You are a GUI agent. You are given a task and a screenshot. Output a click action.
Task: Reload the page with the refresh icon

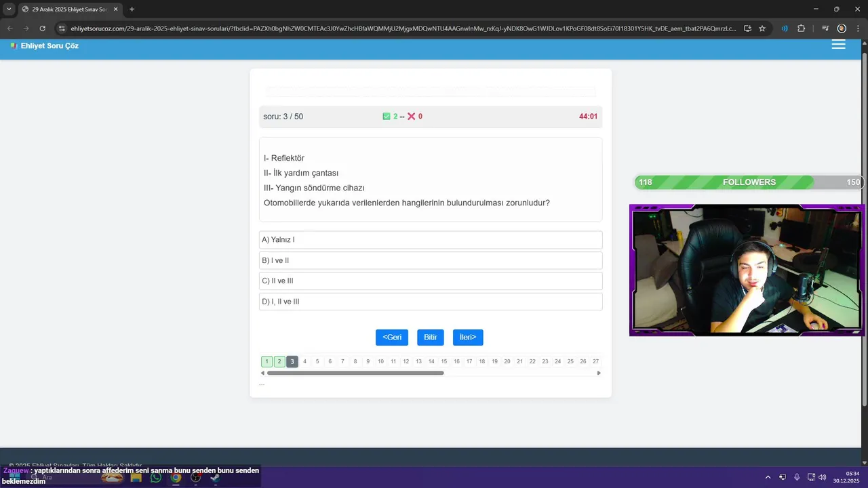(x=42, y=28)
